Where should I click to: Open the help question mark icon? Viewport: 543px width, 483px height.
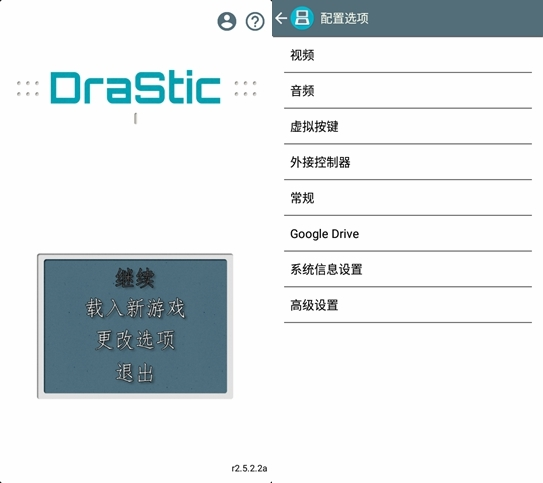(x=255, y=21)
